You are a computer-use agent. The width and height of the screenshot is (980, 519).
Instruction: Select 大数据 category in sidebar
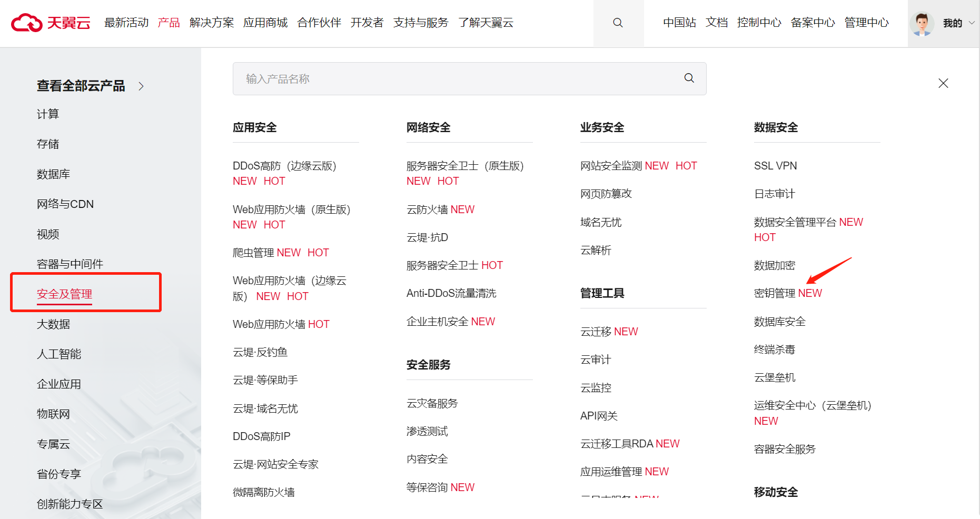pos(53,324)
